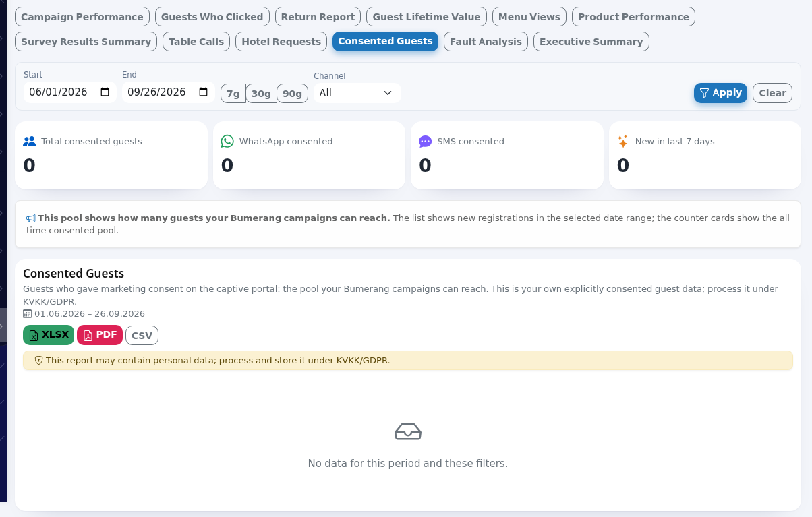The width and height of the screenshot is (812, 517).
Task: Open the Product Performance tab
Action: click(633, 17)
